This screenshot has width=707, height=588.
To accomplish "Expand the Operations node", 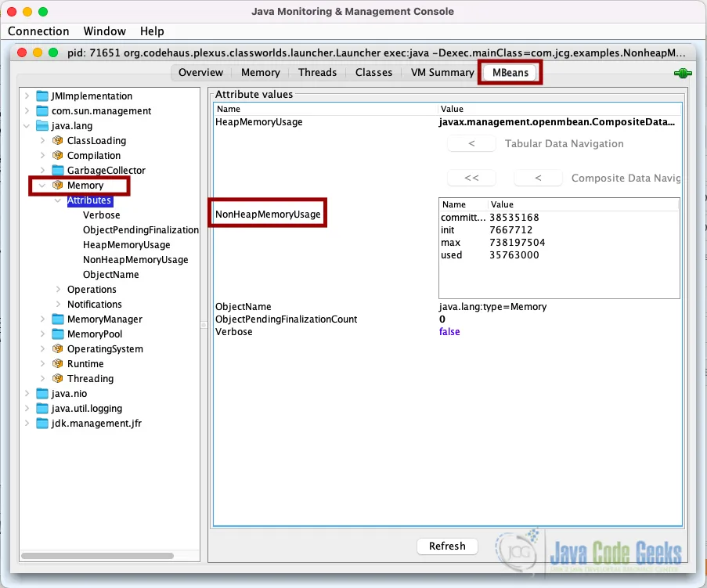I will click(x=58, y=290).
